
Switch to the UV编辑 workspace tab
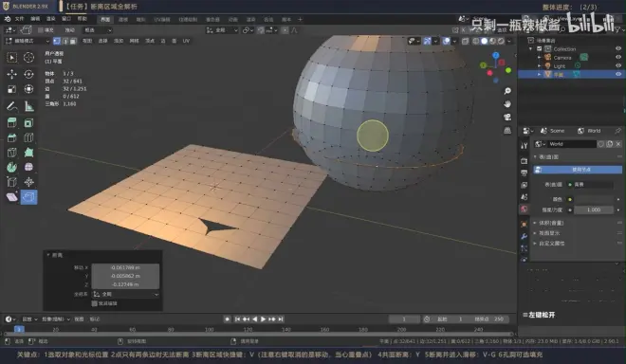pos(162,20)
